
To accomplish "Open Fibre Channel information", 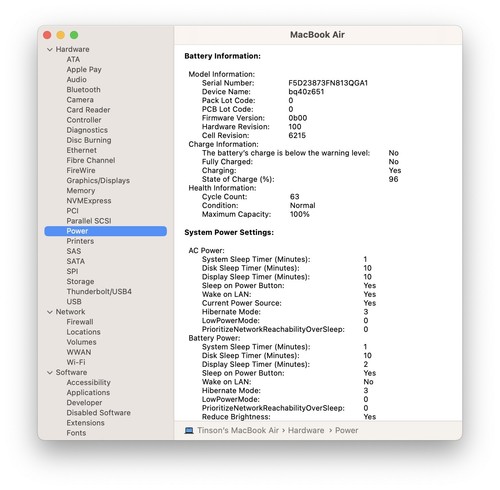I will click(91, 160).
